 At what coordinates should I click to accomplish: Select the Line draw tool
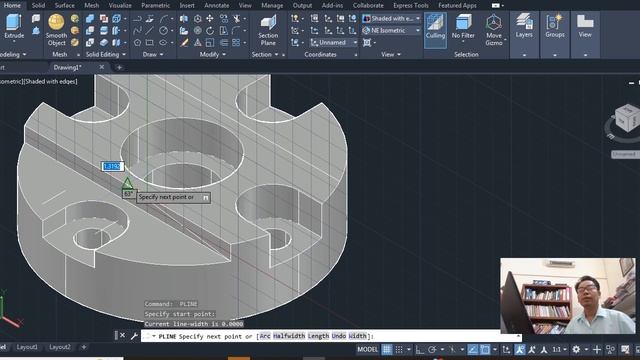click(150, 31)
